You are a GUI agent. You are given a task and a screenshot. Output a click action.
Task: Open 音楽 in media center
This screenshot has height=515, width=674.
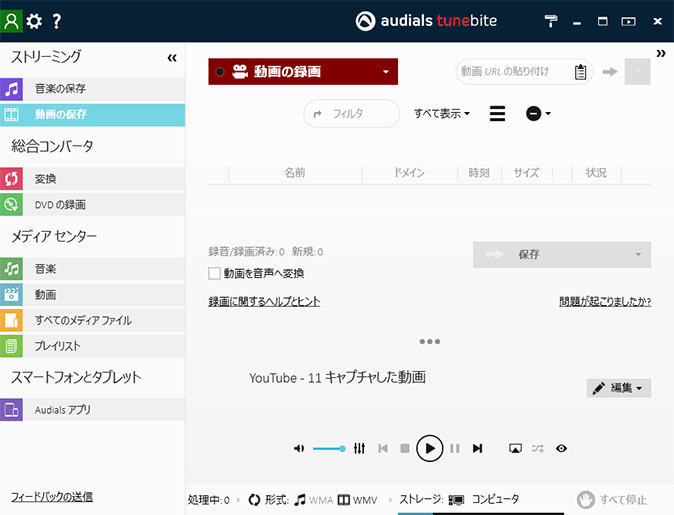[x=92, y=269]
